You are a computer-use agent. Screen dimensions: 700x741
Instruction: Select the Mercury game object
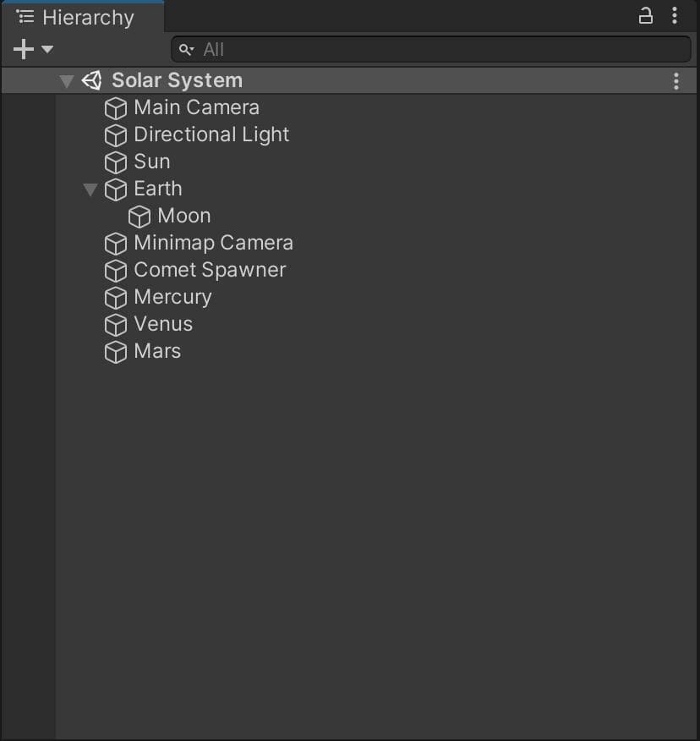172,297
